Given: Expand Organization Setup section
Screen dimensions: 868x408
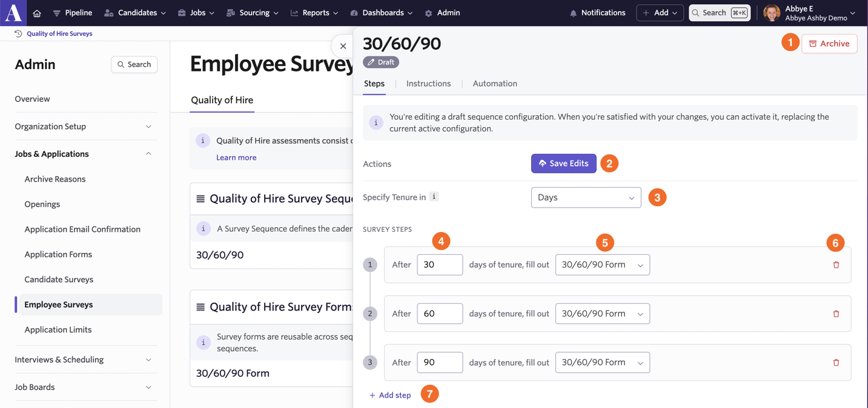Looking at the screenshot, I should coord(84,127).
